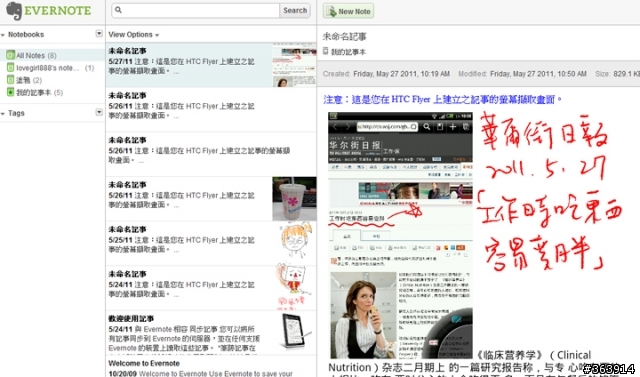Click the tablet thumbnail of 歡迎使用記事
This screenshot has height=377, width=640.
click(x=296, y=330)
